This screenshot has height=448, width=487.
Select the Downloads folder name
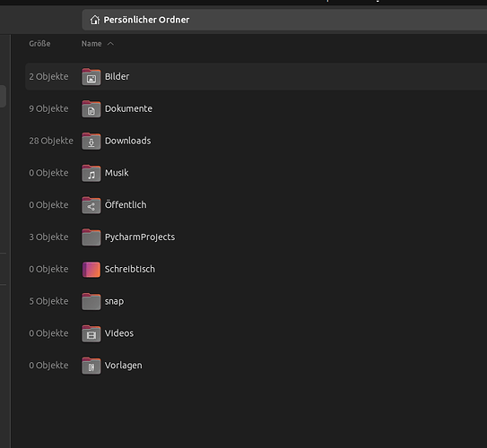pyautogui.click(x=128, y=141)
